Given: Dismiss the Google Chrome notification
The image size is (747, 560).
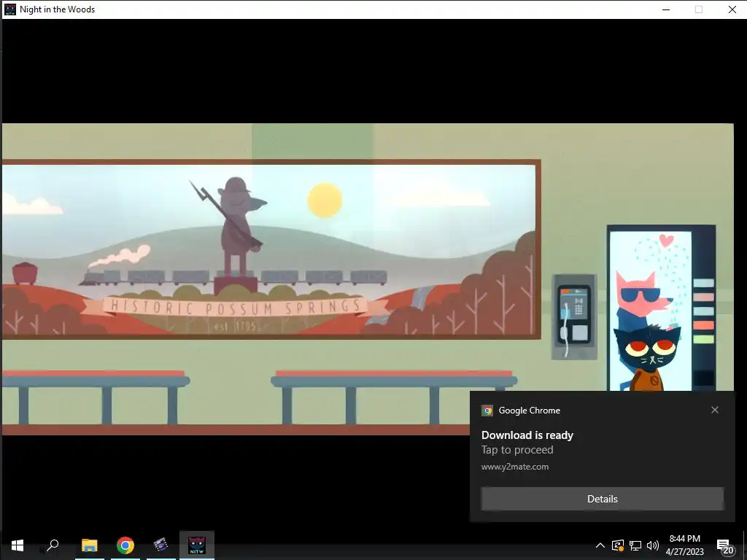Looking at the screenshot, I should click(715, 410).
